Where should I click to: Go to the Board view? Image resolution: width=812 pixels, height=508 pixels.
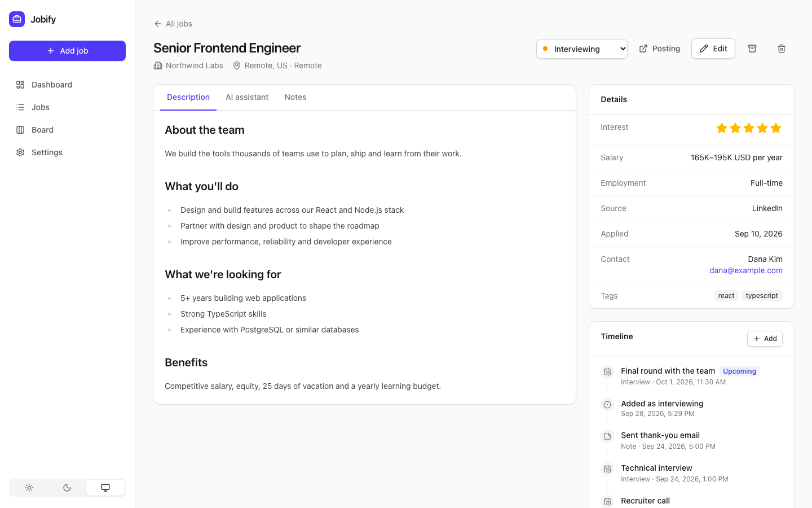pyautogui.click(x=67, y=130)
